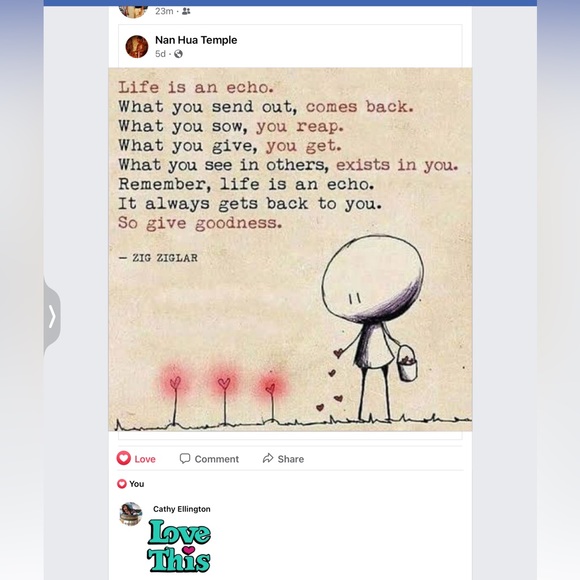The image size is (580, 580).
Task: Open the You reactions list
Action: click(136, 484)
